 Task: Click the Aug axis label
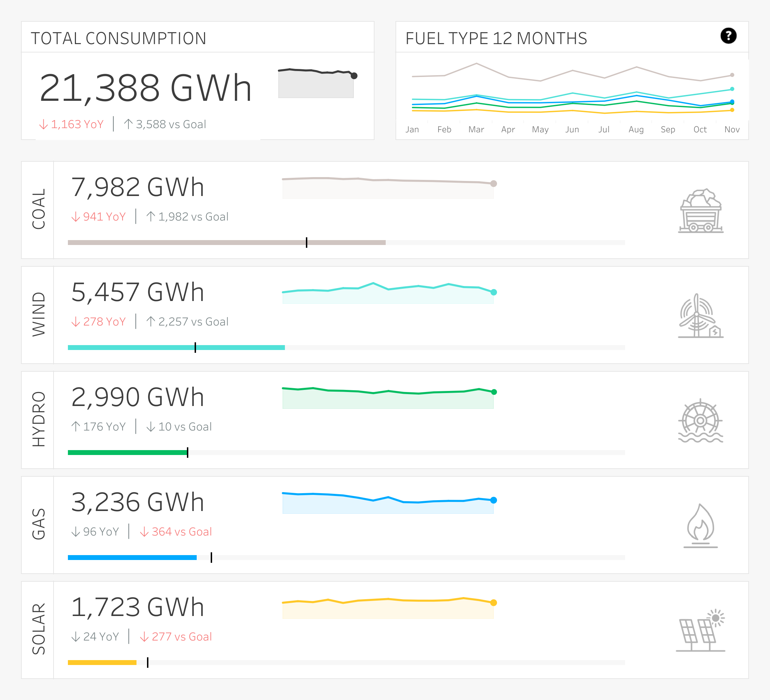point(636,129)
